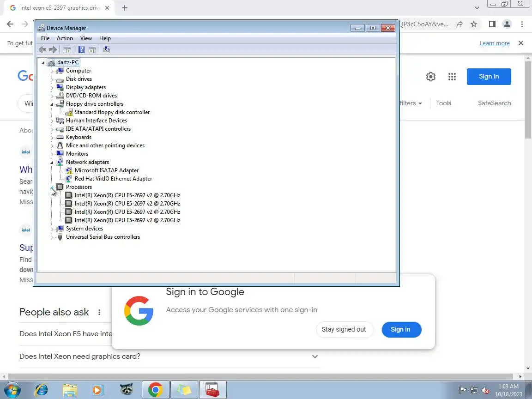The image size is (532, 399).
Task: Click Scan for hardware changes toolbar icon
Action: coord(107,49)
